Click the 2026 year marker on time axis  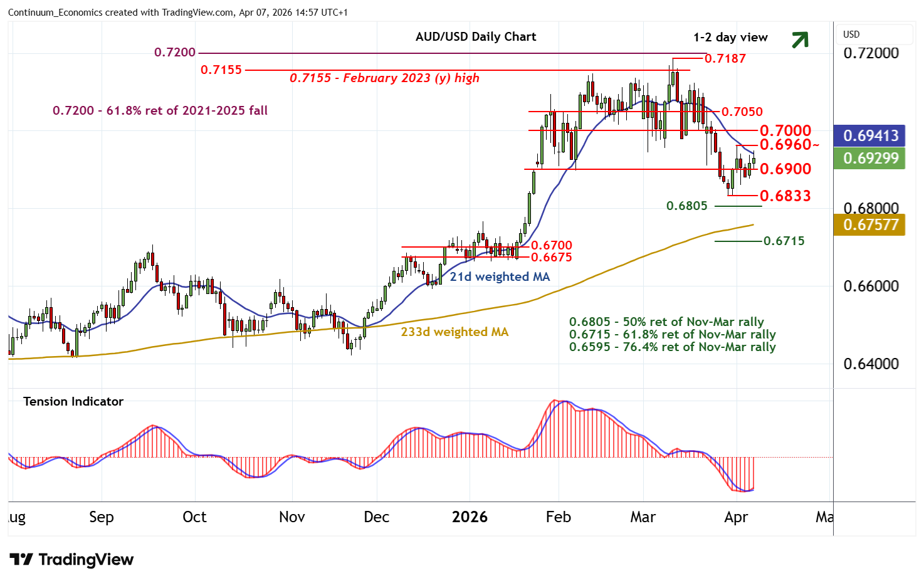click(470, 517)
